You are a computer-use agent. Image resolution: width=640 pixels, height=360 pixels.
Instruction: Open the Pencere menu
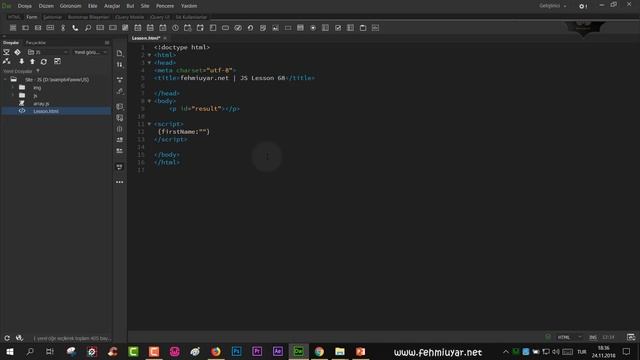[165, 6]
